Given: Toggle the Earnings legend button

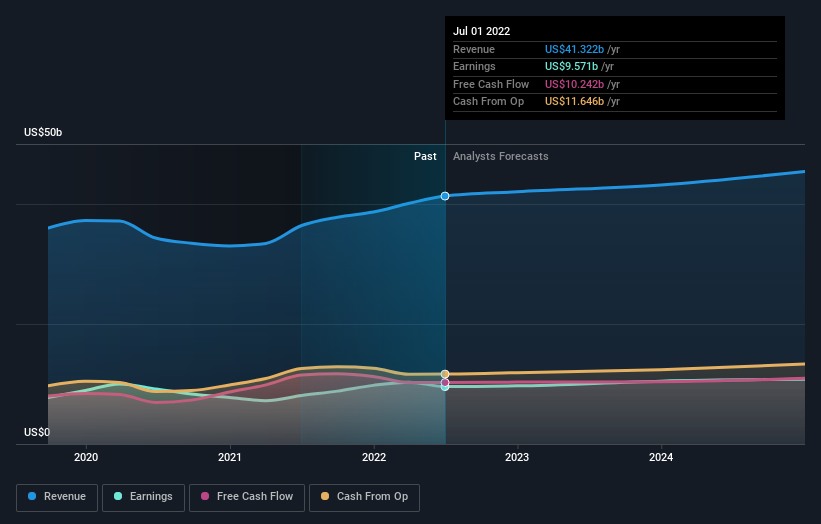Looking at the screenshot, I should (143, 497).
